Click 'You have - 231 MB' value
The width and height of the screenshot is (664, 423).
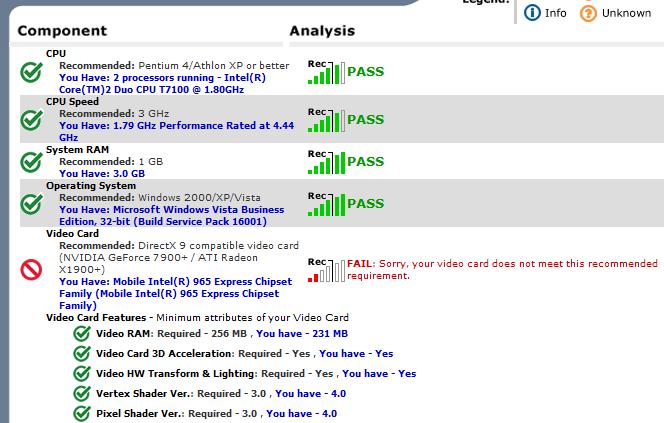pyautogui.click(x=302, y=334)
